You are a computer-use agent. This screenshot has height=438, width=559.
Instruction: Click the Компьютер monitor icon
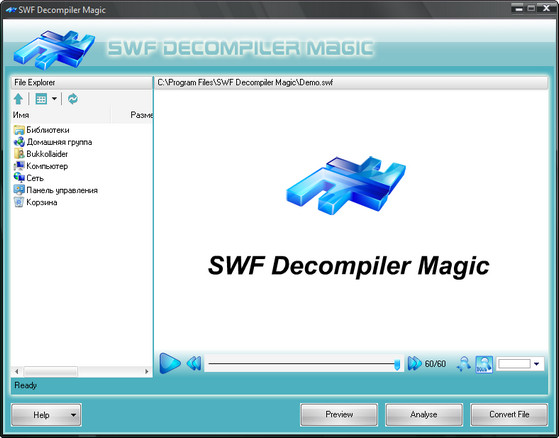click(19, 166)
